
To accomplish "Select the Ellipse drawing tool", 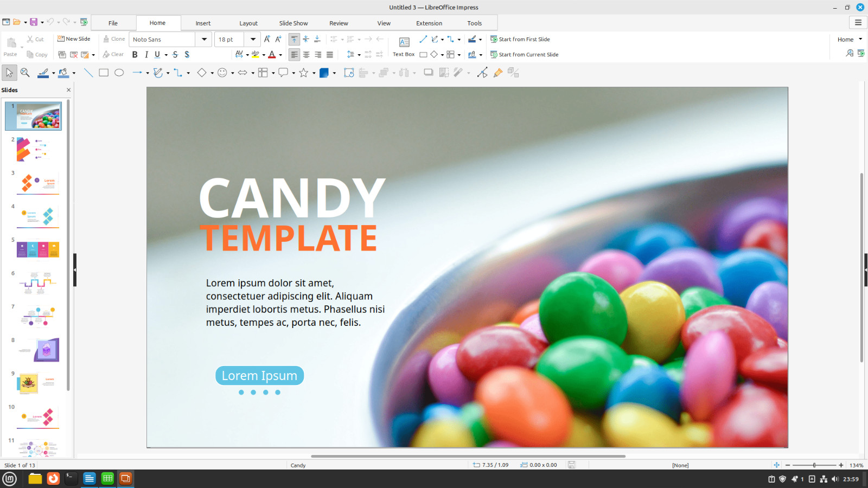I will pos(119,73).
